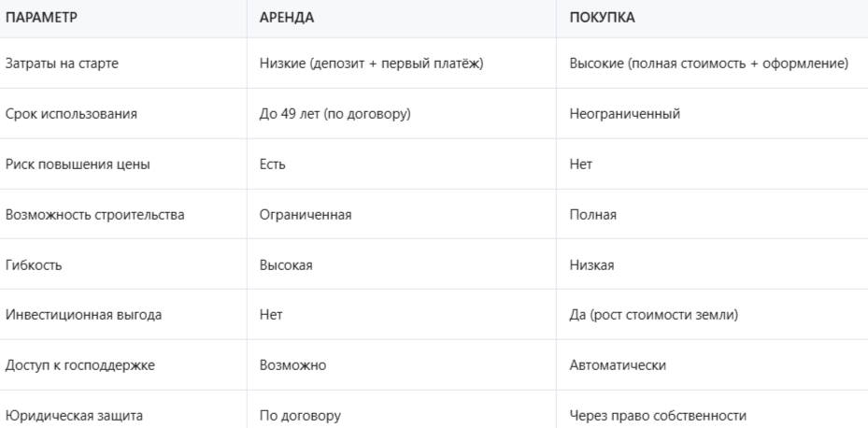Select the 'Затраты на старте' row label
The height and width of the screenshot is (428, 868).
point(62,64)
